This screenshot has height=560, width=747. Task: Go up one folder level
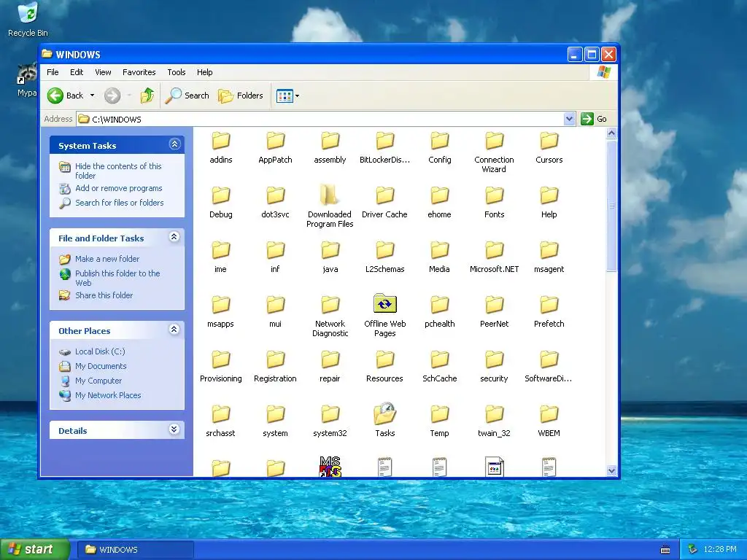tap(147, 96)
